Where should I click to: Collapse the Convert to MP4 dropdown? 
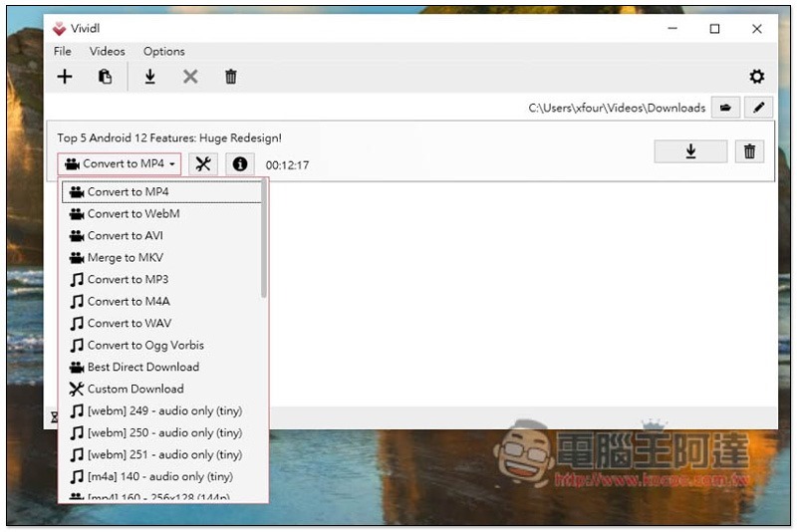[x=120, y=164]
